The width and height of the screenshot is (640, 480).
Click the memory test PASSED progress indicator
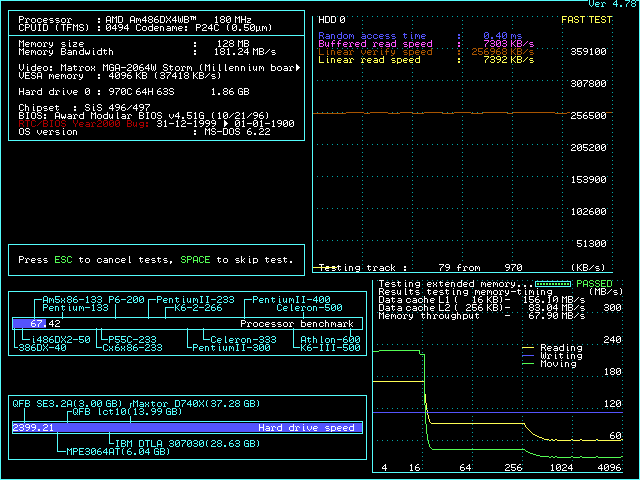pos(551,284)
